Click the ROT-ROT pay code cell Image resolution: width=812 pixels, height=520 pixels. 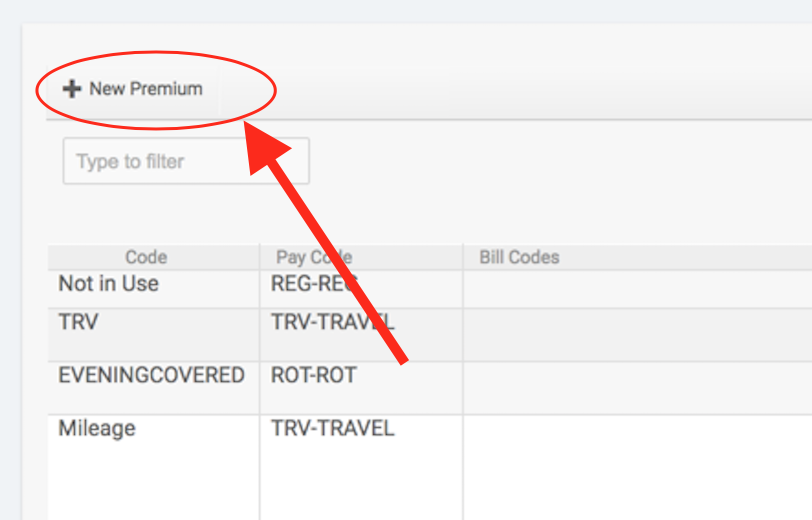coord(313,375)
